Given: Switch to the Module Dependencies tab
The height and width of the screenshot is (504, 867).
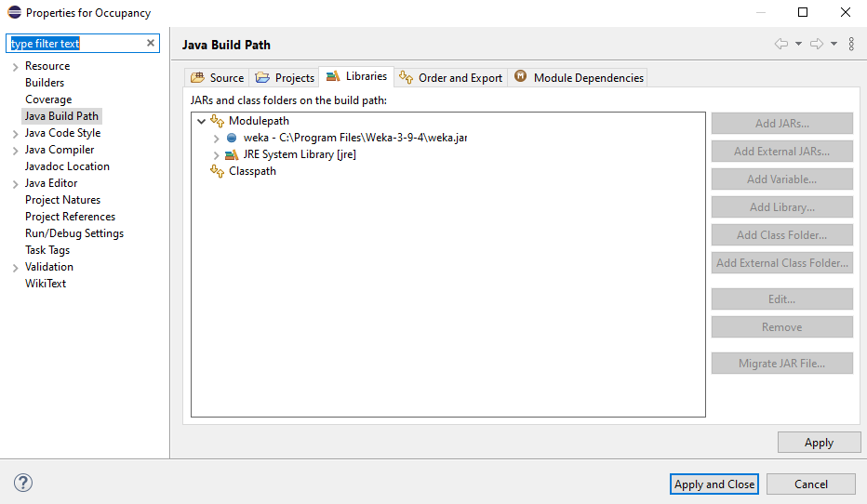Looking at the screenshot, I should (x=579, y=78).
